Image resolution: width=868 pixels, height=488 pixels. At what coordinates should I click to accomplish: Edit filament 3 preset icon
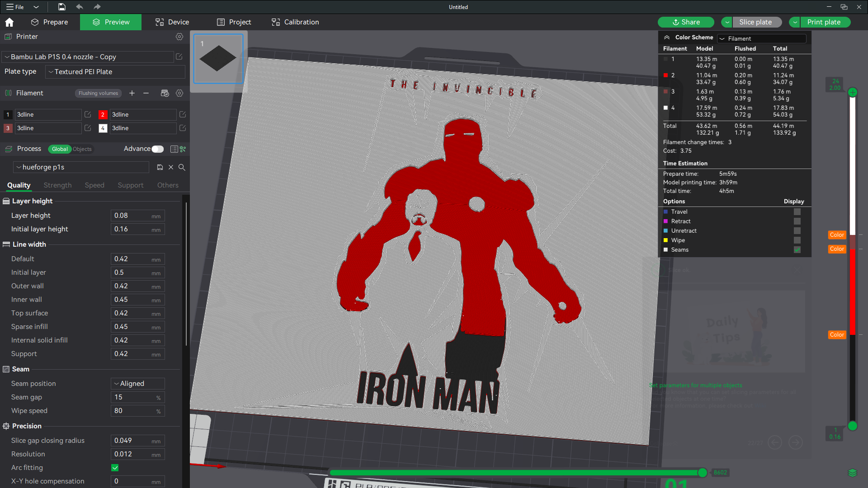point(88,128)
